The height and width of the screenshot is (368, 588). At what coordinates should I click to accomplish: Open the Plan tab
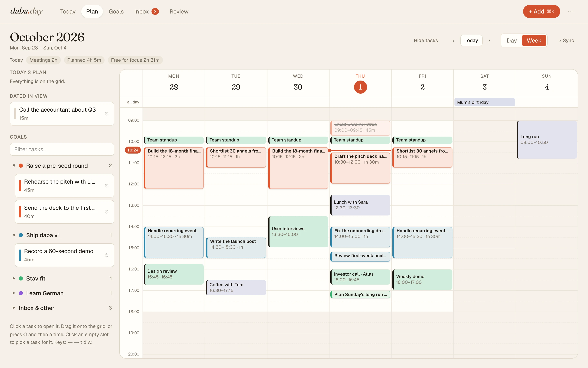(92, 11)
